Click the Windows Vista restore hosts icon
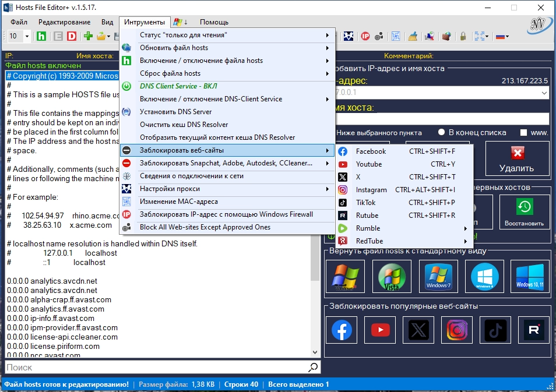 (x=391, y=276)
